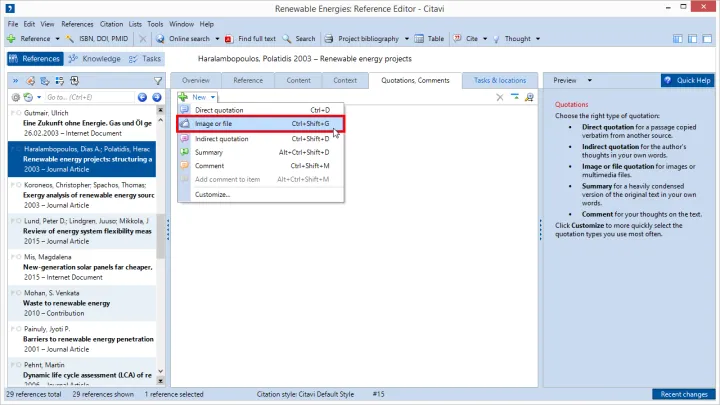Image resolution: width=720 pixels, height=405 pixels.
Task: Switch to two-column layout icon
Action: coord(692,39)
